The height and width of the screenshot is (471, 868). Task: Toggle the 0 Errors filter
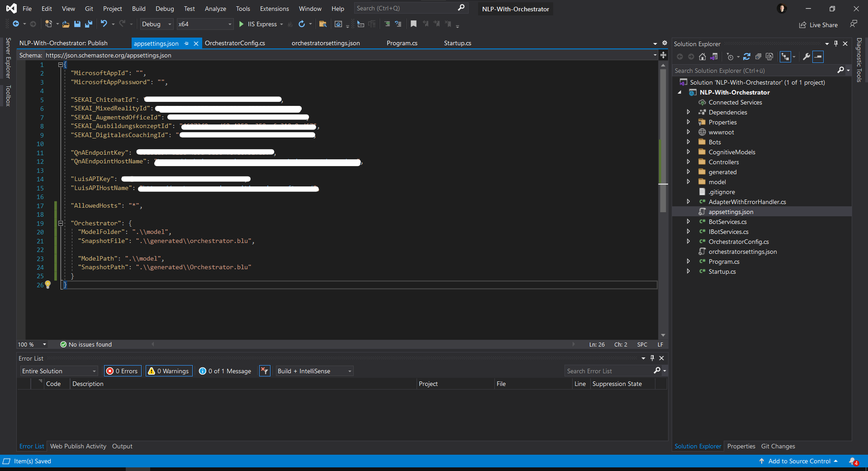[x=123, y=371]
